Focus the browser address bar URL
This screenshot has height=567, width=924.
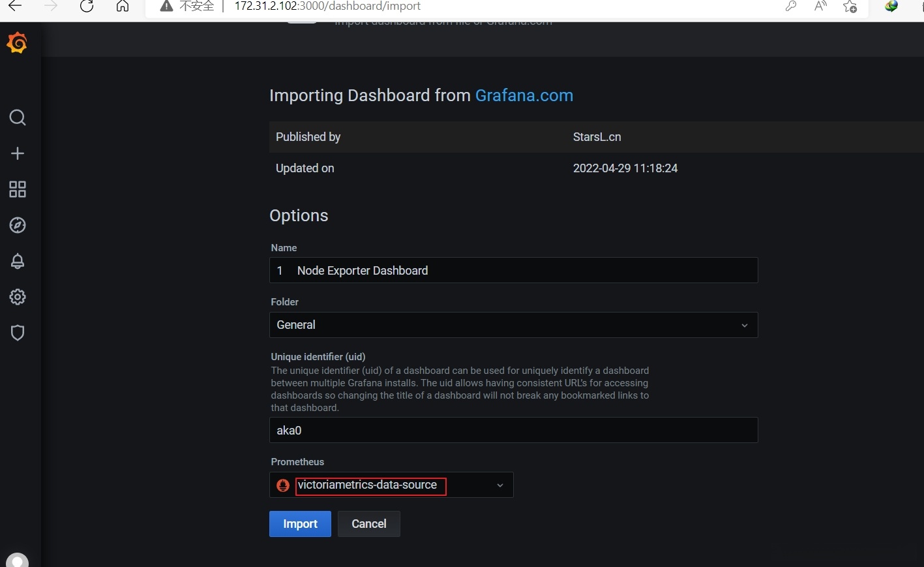click(x=327, y=7)
